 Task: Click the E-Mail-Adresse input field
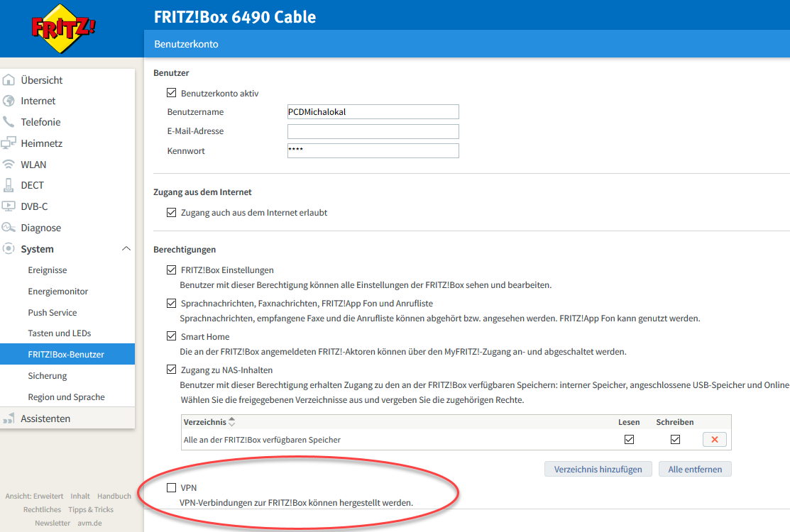(x=373, y=131)
